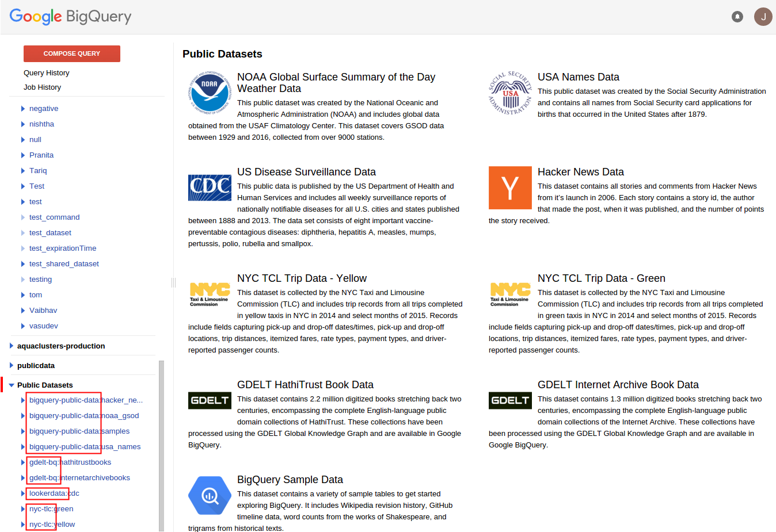Select the tom dataset
Image resolution: width=776 pixels, height=532 pixels.
pos(36,295)
